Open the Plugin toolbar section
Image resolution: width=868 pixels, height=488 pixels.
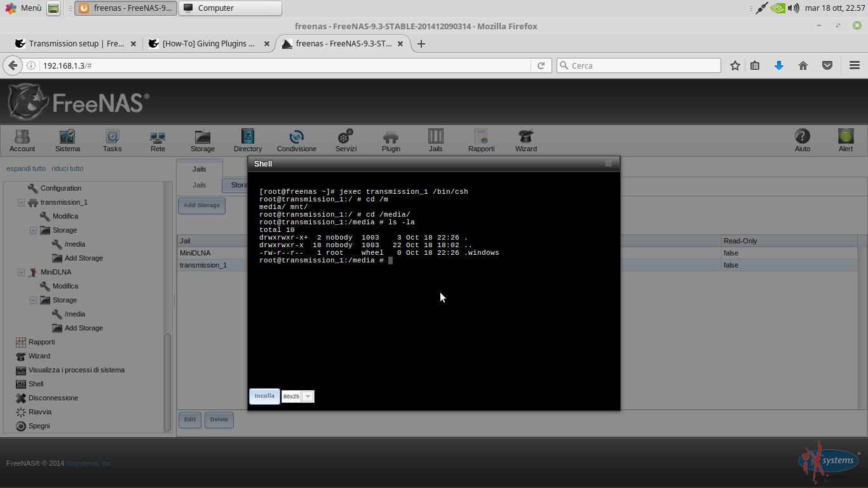click(x=391, y=140)
